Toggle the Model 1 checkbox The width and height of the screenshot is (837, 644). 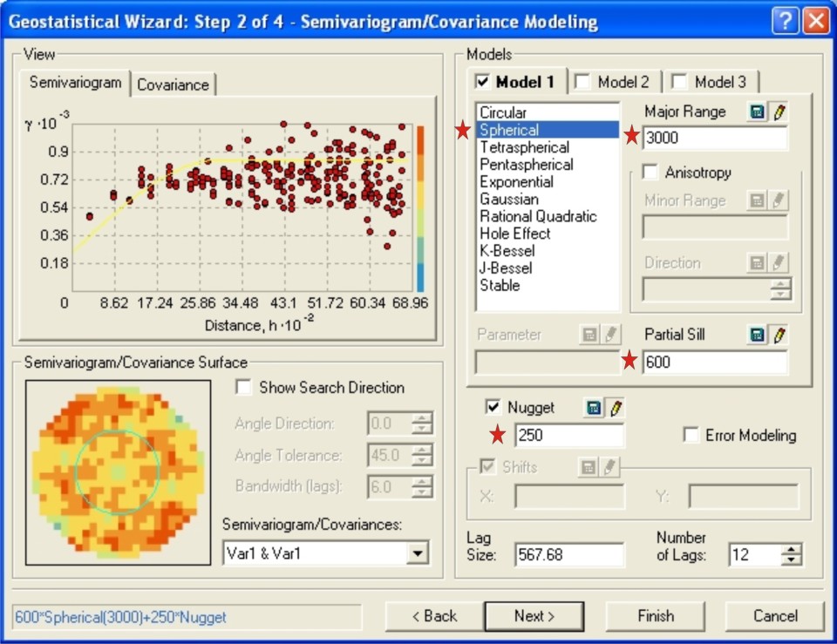[482, 82]
